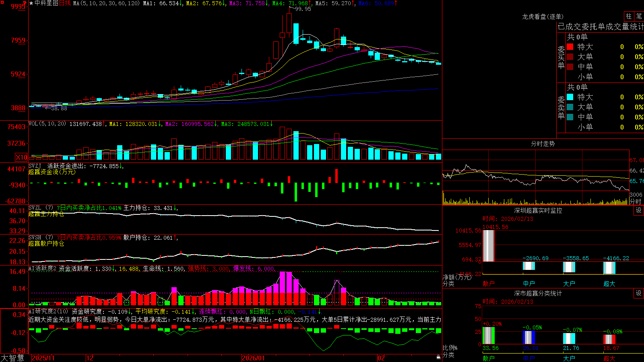Click the SVSH (7) indicator name
The height and width of the screenshot is (362, 644).
click(x=41, y=238)
